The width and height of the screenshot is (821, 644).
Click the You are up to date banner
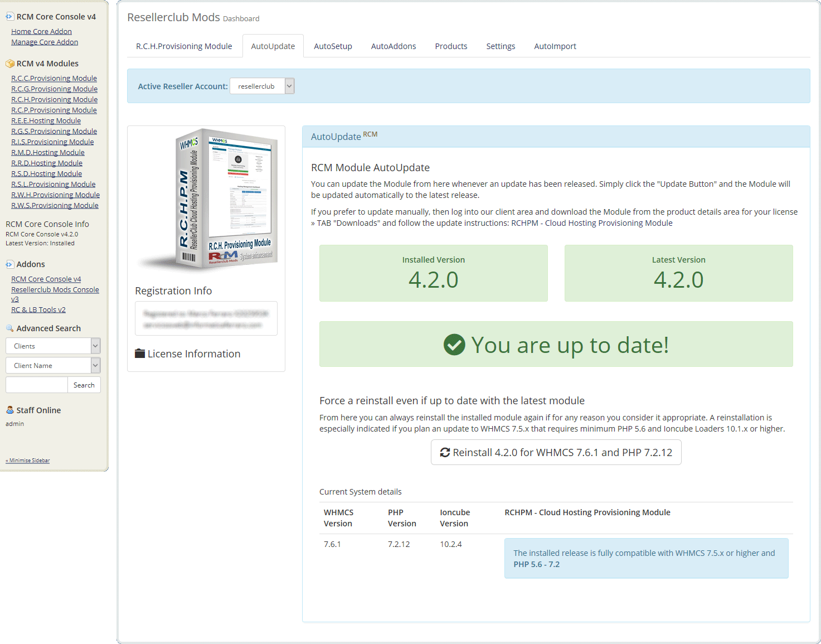[x=556, y=344]
